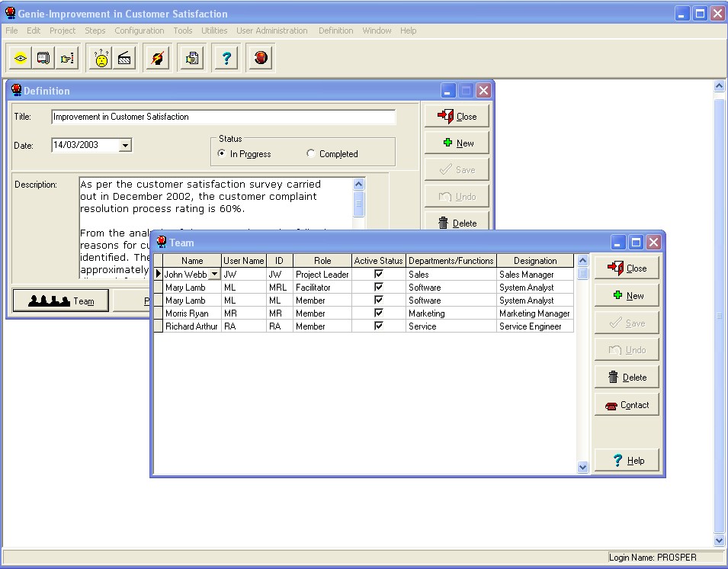Click the clapperboard toolbar icon

(124, 58)
